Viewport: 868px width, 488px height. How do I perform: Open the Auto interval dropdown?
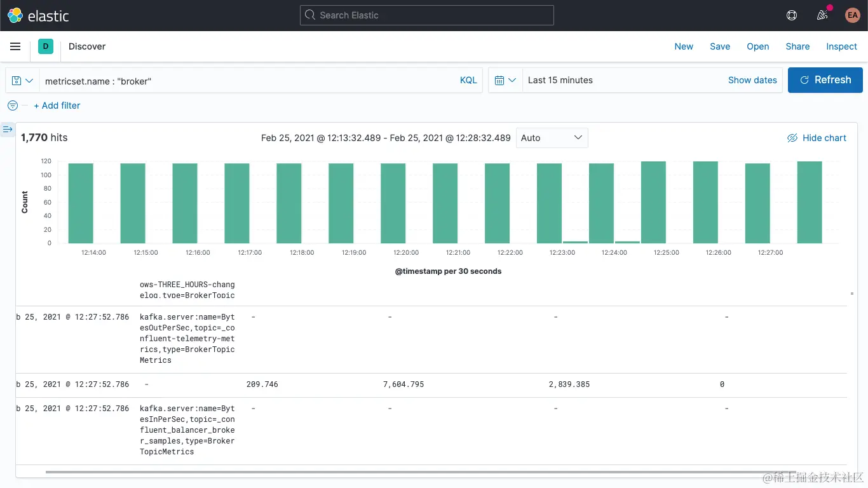pyautogui.click(x=552, y=138)
